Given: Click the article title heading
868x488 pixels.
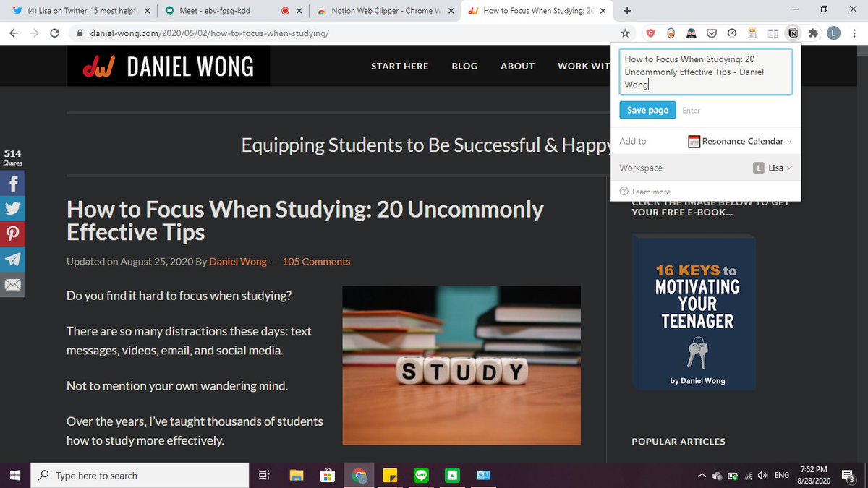Looking at the screenshot, I should (x=305, y=221).
